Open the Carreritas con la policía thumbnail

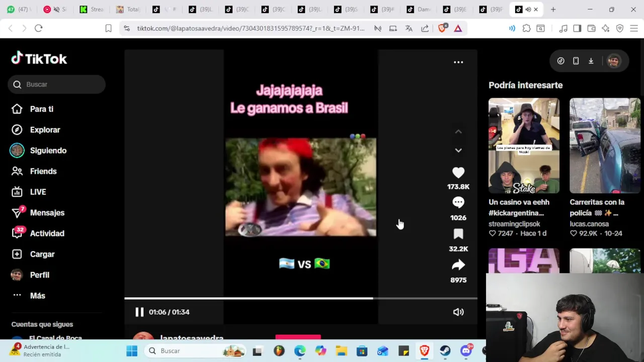click(x=605, y=145)
